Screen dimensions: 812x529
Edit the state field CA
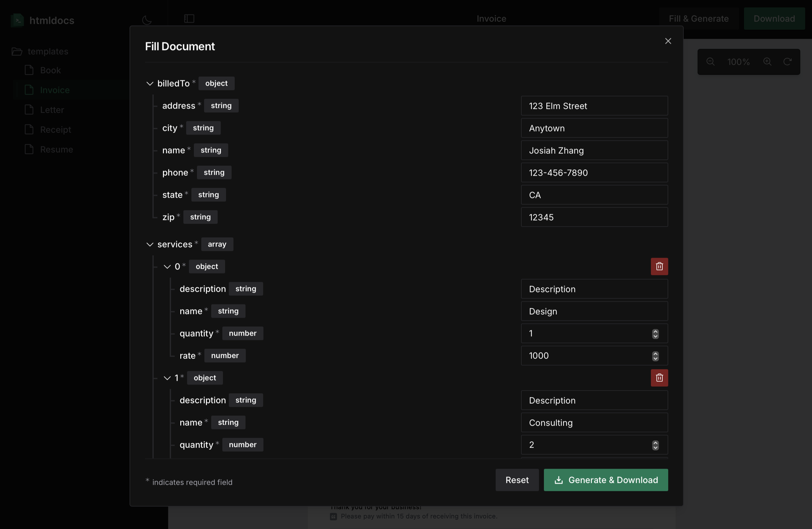click(x=594, y=195)
